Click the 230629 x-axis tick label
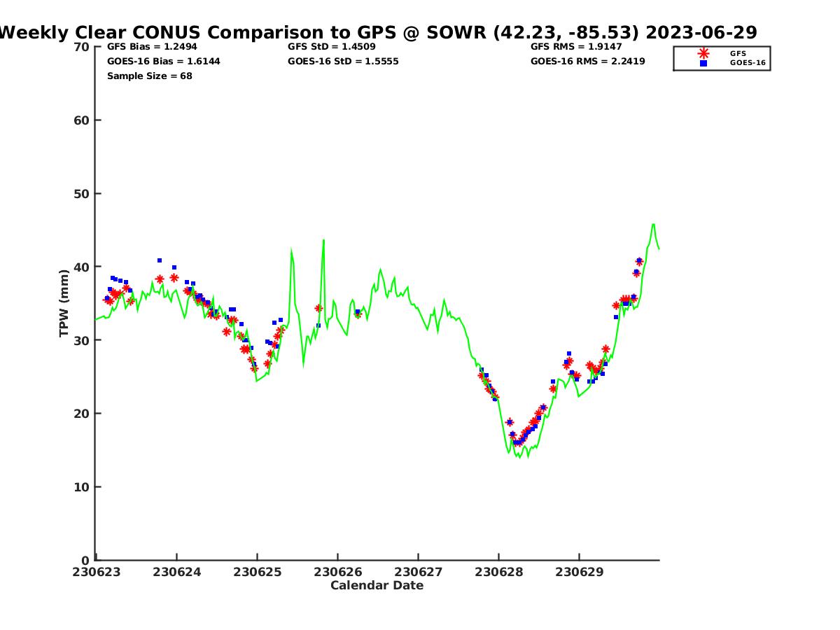 (x=579, y=572)
